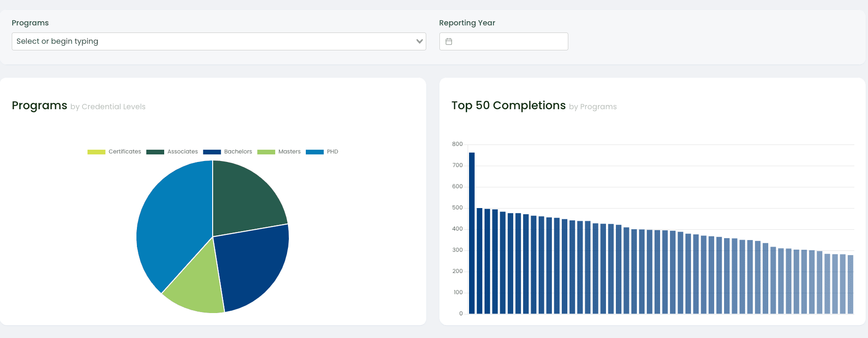Image resolution: width=868 pixels, height=338 pixels.
Task: Click the last bar in Top 50 Completions
Action: [851, 284]
